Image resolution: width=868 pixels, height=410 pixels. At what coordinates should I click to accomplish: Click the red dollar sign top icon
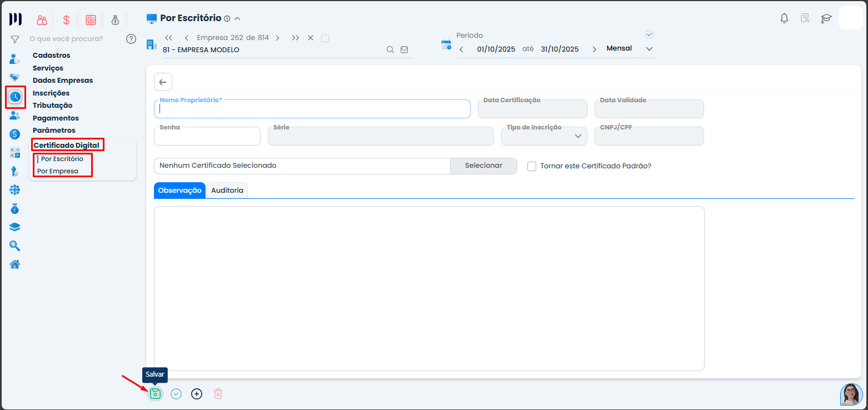click(66, 20)
